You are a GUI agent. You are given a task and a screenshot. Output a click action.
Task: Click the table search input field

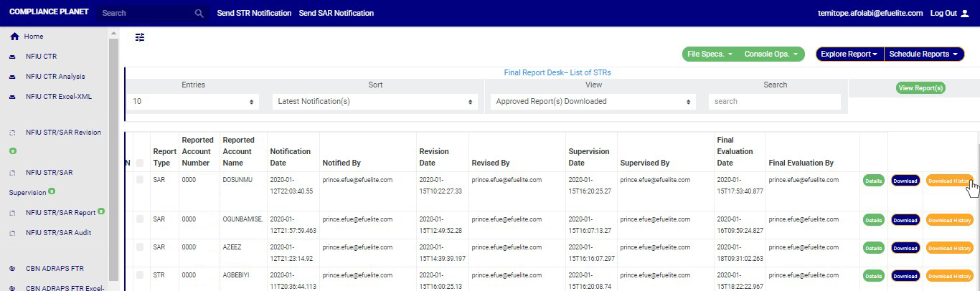click(x=774, y=102)
